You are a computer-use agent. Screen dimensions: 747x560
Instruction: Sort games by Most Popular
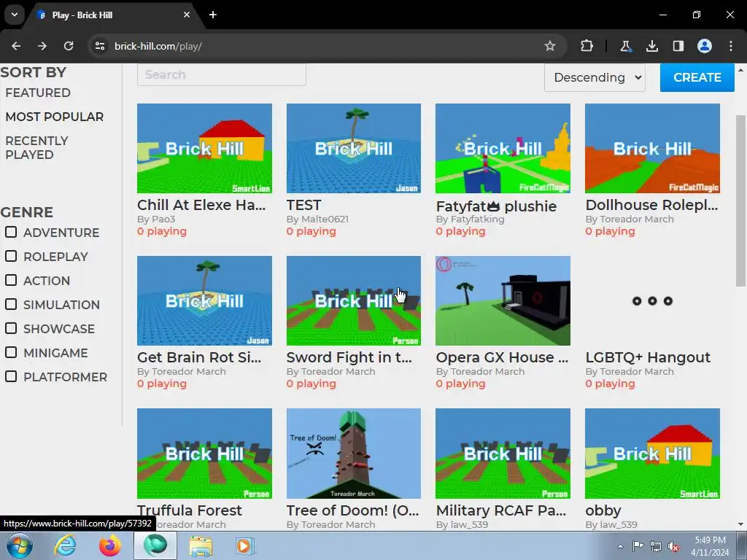point(54,117)
